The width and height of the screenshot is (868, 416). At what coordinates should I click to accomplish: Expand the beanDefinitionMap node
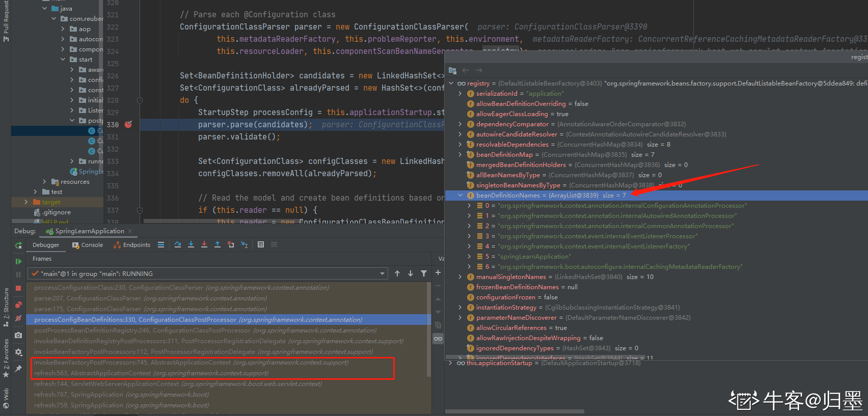pyautogui.click(x=460, y=155)
